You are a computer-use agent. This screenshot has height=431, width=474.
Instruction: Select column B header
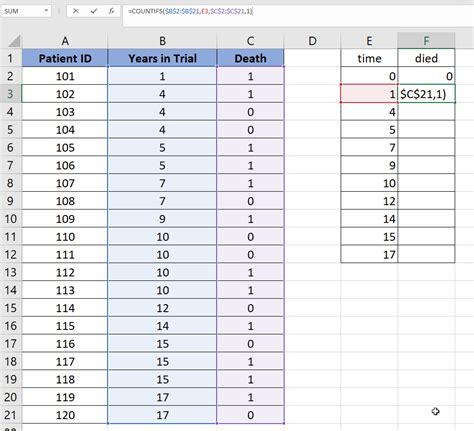pos(162,41)
